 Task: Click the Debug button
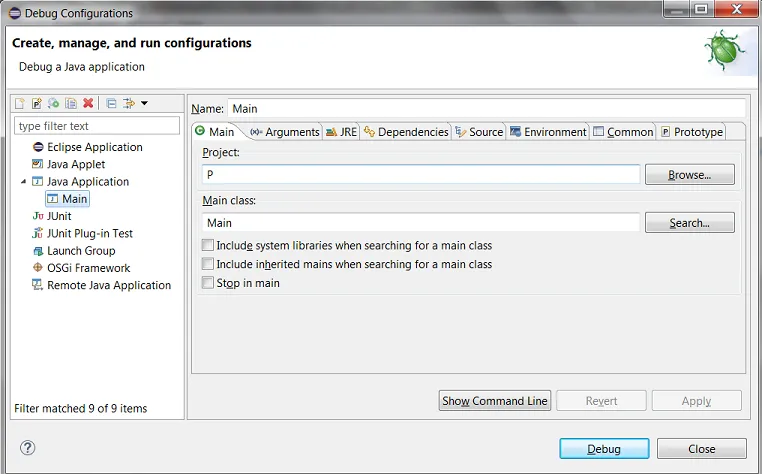[x=604, y=449]
